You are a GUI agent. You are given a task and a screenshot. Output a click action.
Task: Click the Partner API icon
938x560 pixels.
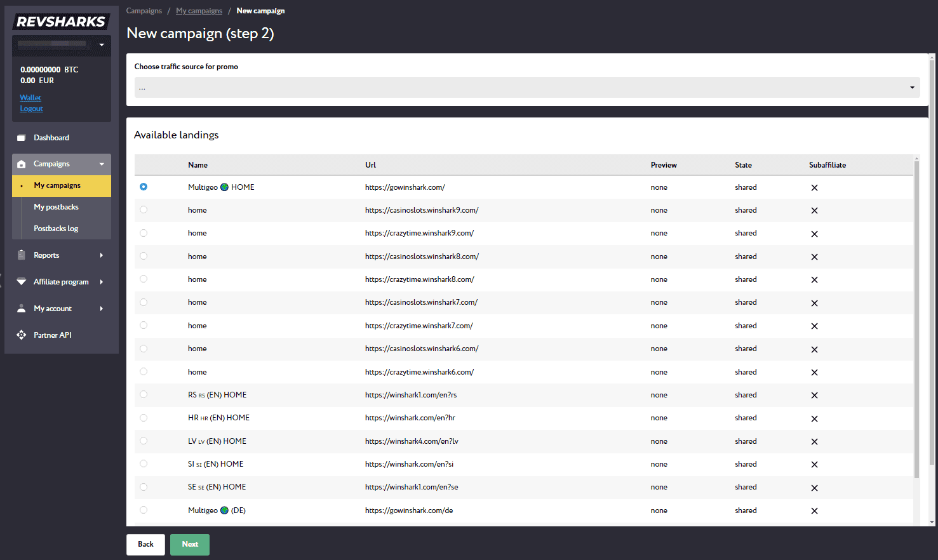[21, 335]
